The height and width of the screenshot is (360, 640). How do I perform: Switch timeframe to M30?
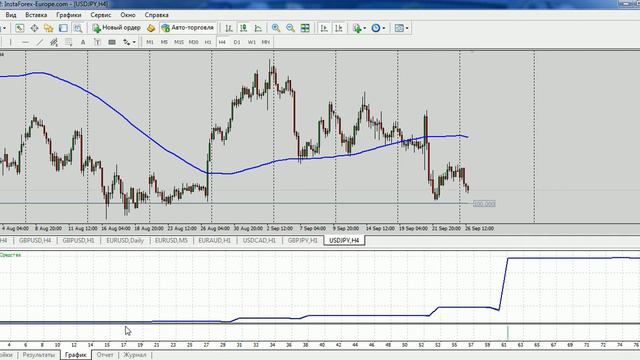pyautogui.click(x=193, y=42)
